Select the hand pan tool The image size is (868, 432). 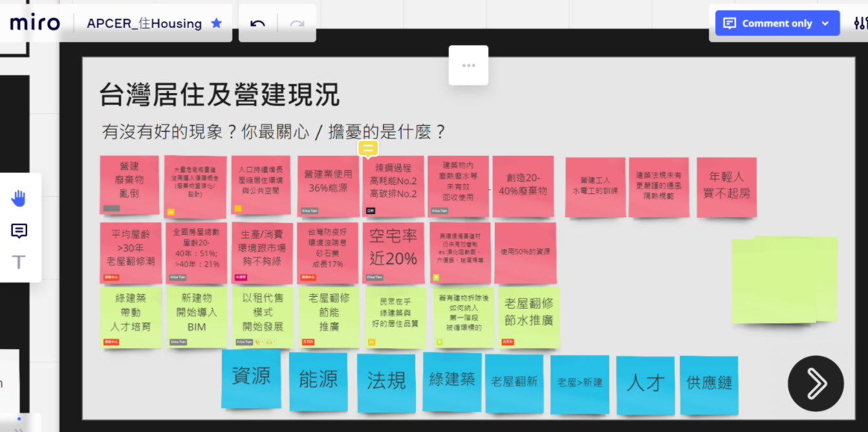pos(19,199)
